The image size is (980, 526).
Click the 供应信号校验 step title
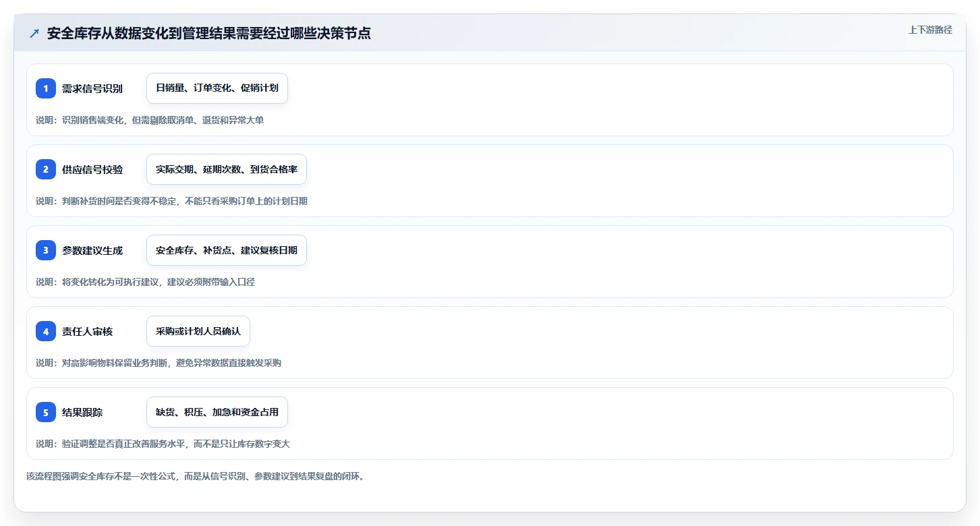[x=92, y=169]
